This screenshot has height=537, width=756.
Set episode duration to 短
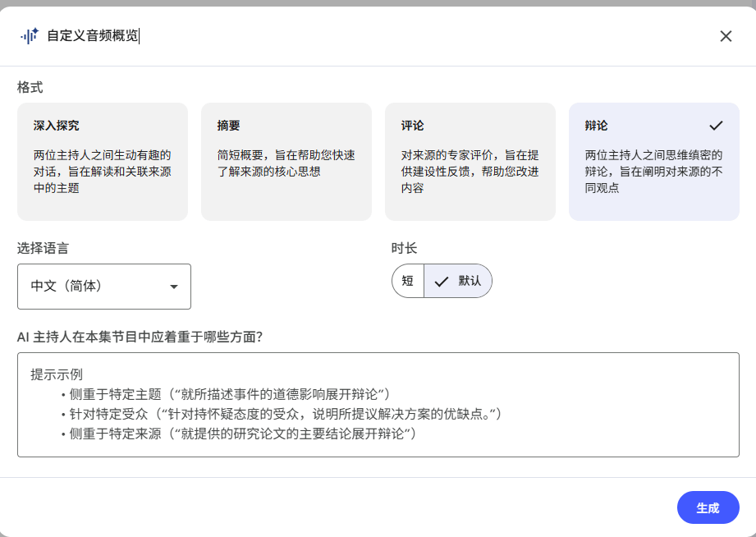point(407,280)
